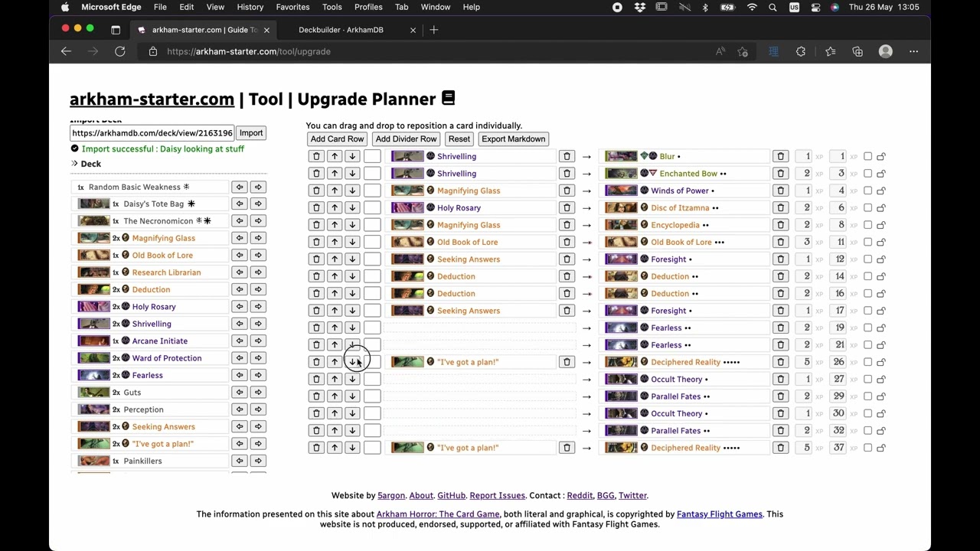Open the Favorites menu
This screenshot has width=980, height=551.
(x=292, y=7)
